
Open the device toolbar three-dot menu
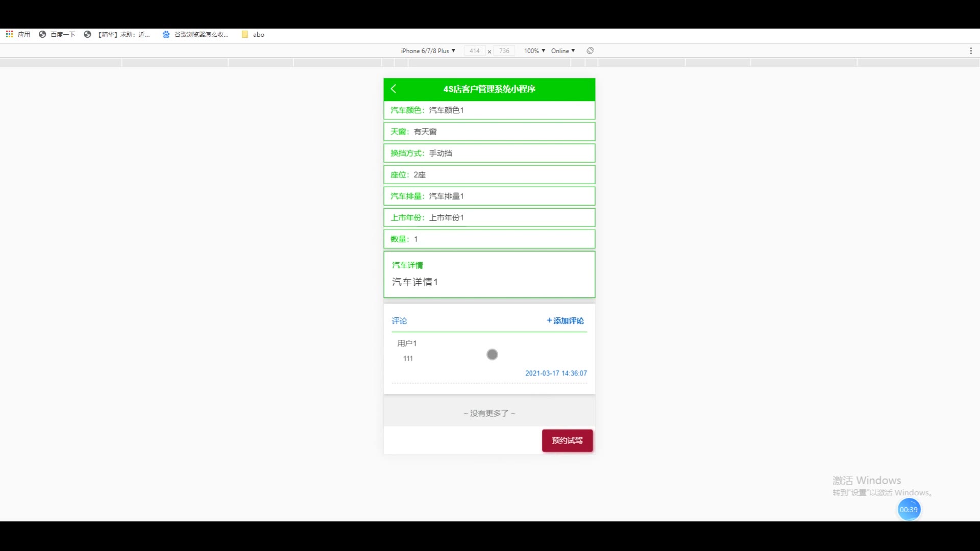[971, 51]
